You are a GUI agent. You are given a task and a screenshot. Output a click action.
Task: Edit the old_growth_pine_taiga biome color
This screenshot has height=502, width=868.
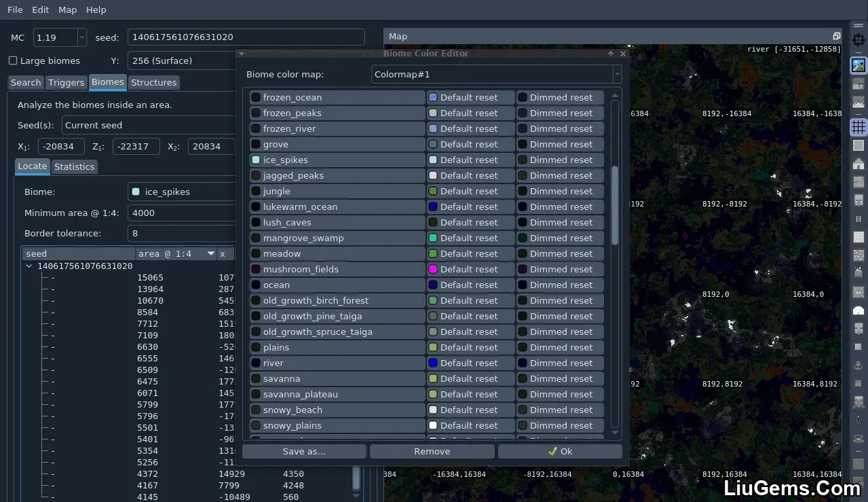(x=337, y=316)
